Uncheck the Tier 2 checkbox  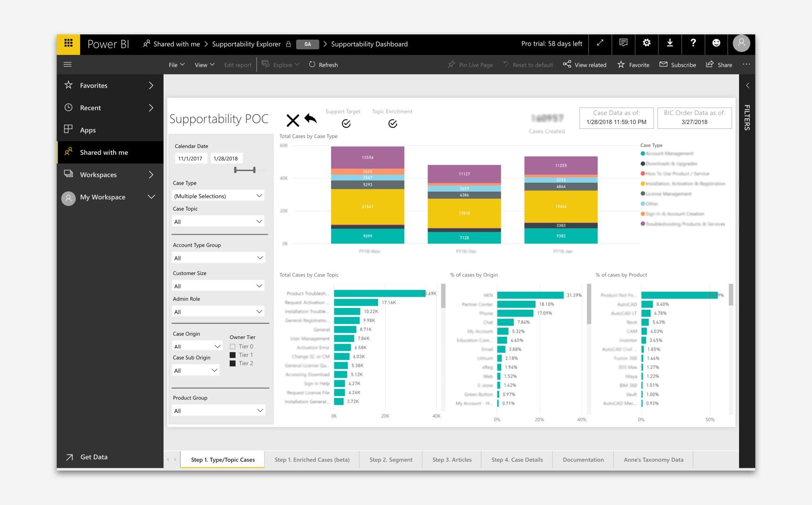[233, 363]
